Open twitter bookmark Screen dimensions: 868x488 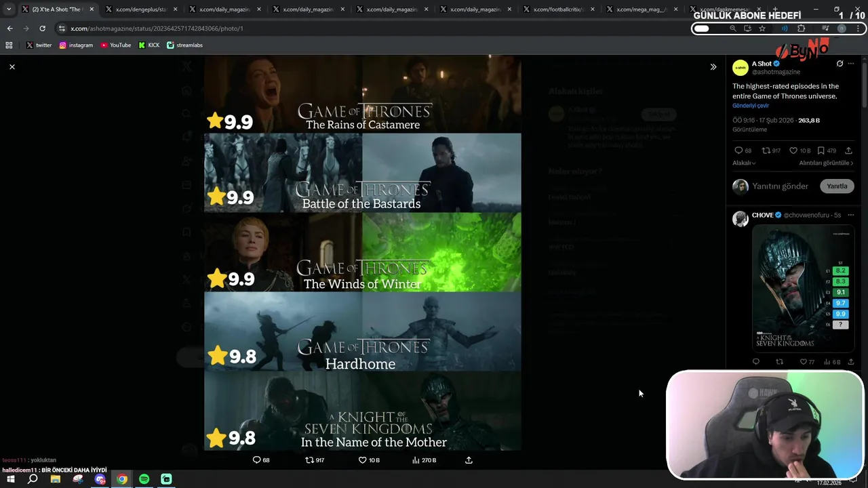[39, 45]
